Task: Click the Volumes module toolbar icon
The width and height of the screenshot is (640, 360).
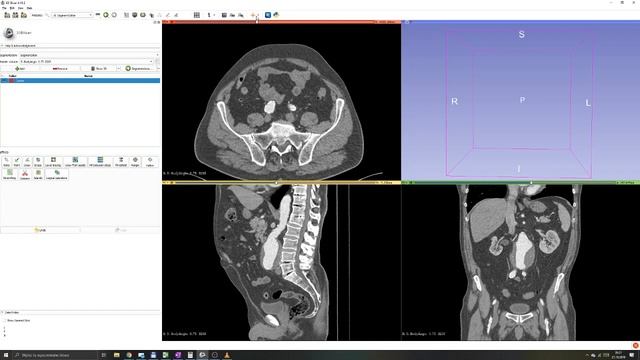Action: point(135,15)
